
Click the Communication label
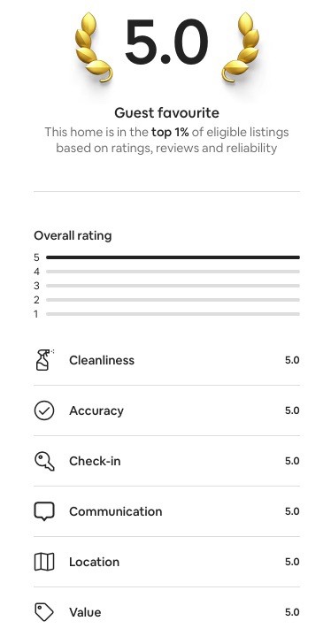(115, 511)
